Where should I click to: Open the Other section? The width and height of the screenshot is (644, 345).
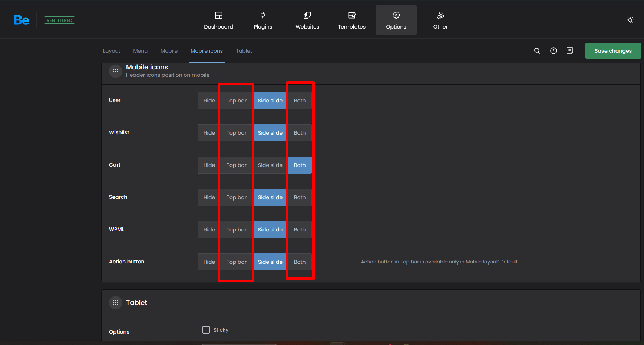[x=440, y=20]
